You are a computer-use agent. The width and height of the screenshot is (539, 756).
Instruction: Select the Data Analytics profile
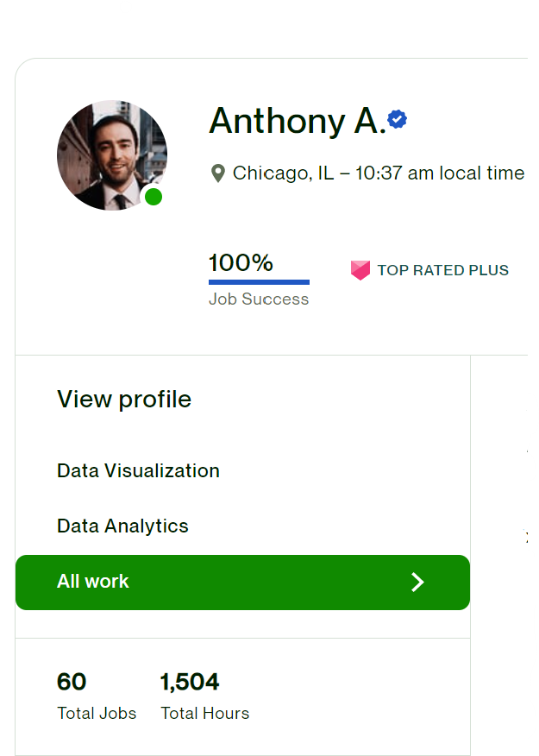[x=122, y=526]
